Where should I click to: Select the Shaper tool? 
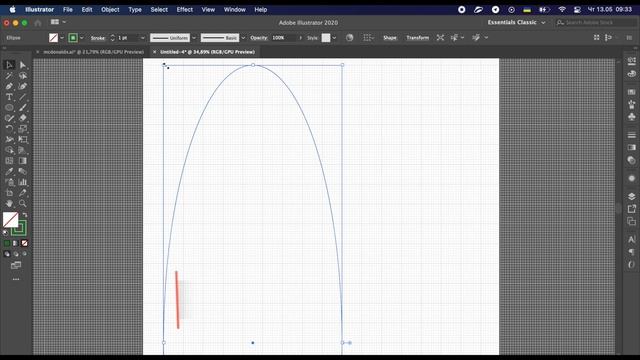(x=9, y=118)
